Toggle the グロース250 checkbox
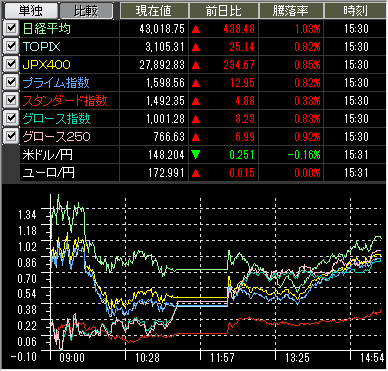 11,136
